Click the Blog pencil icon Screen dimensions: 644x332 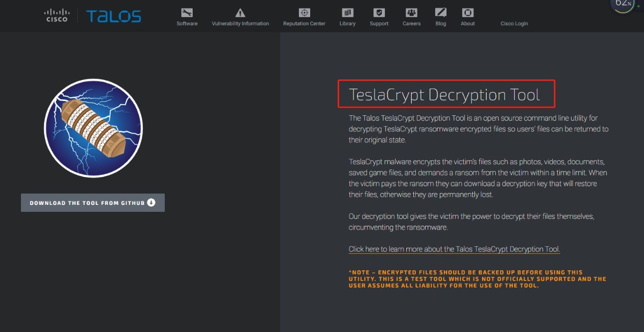(441, 12)
